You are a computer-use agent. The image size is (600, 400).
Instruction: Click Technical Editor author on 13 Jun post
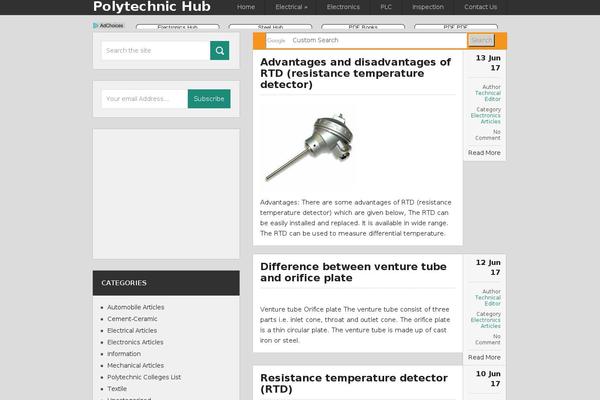[488, 96]
